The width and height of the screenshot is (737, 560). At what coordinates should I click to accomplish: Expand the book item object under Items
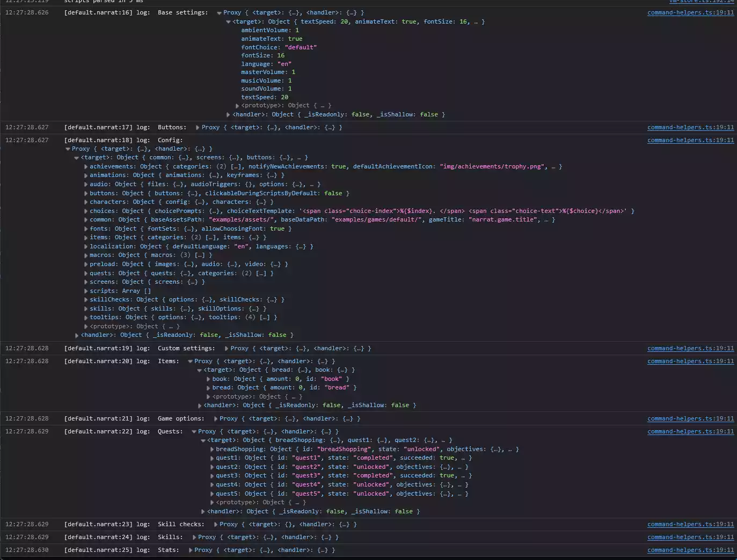tap(209, 378)
